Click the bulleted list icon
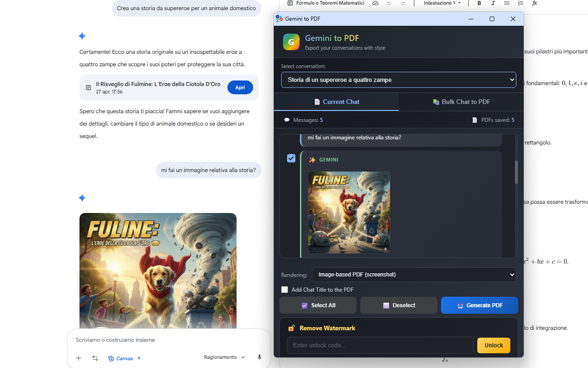588x368 pixels. tap(507, 3)
